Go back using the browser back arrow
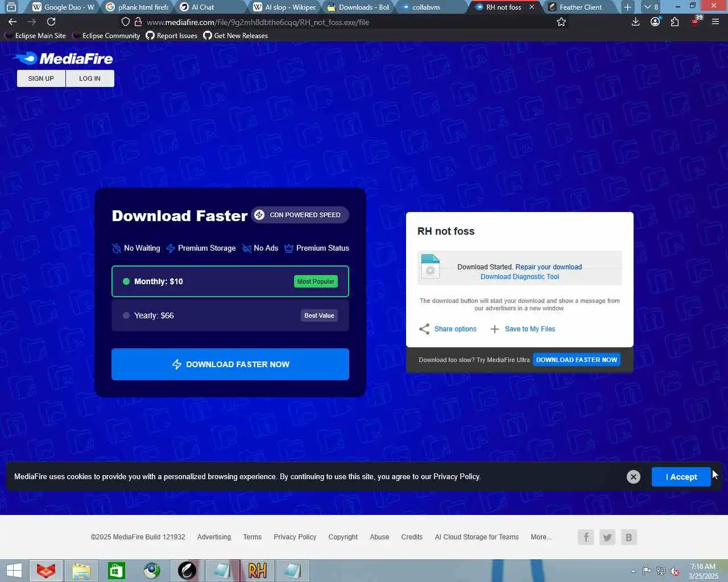Image resolution: width=728 pixels, height=582 pixels. coord(13,22)
